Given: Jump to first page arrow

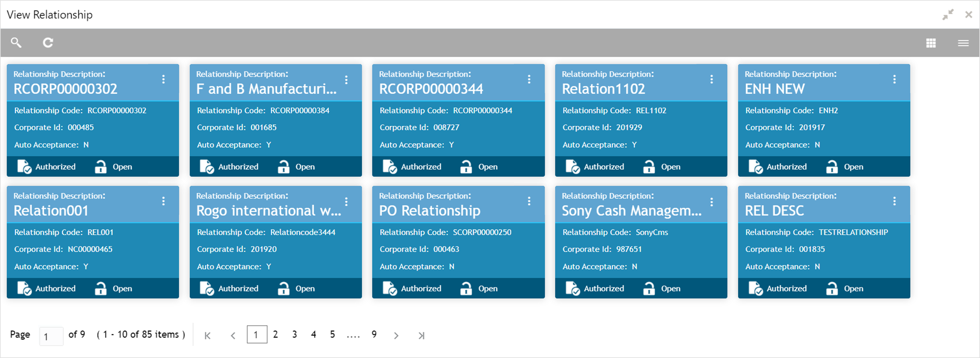Looking at the screenshot, I should coord(207,335).
